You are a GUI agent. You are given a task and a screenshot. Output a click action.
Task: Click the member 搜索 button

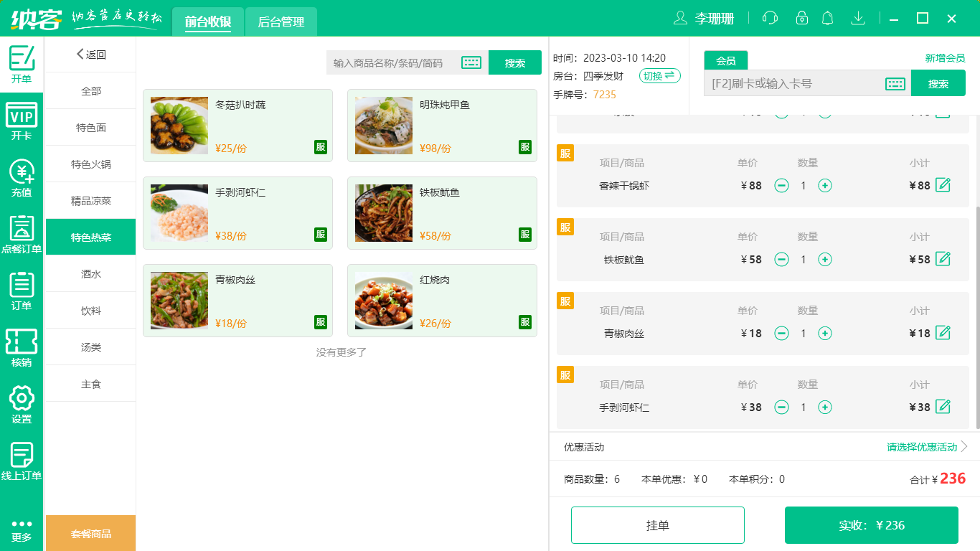(x=938, y=83)
